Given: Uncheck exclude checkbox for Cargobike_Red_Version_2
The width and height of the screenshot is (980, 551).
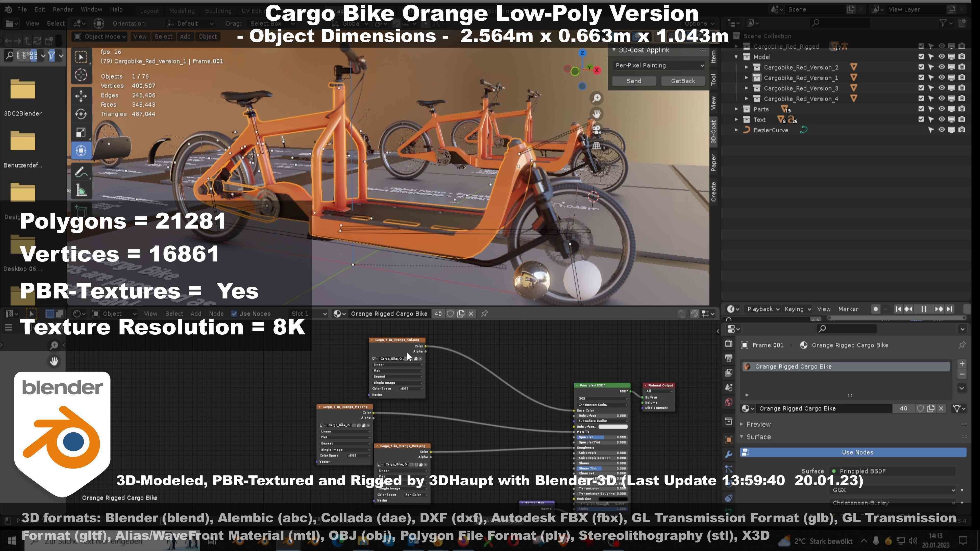Looking at the screenshot, I should pyautogui.click(x=921, y=67).
